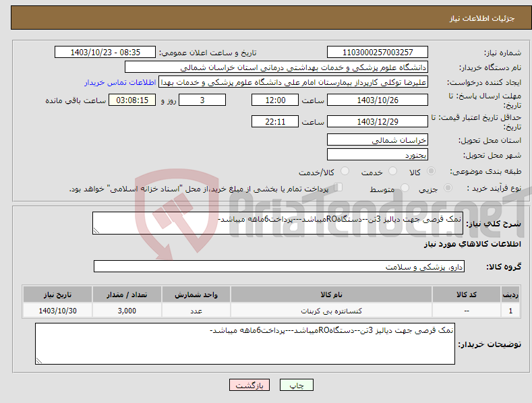The height and width of the screenshot is (403, 532).
Task: Click the جزئیات اطلاعات نیاز header title
Action: tap(482, 18)
